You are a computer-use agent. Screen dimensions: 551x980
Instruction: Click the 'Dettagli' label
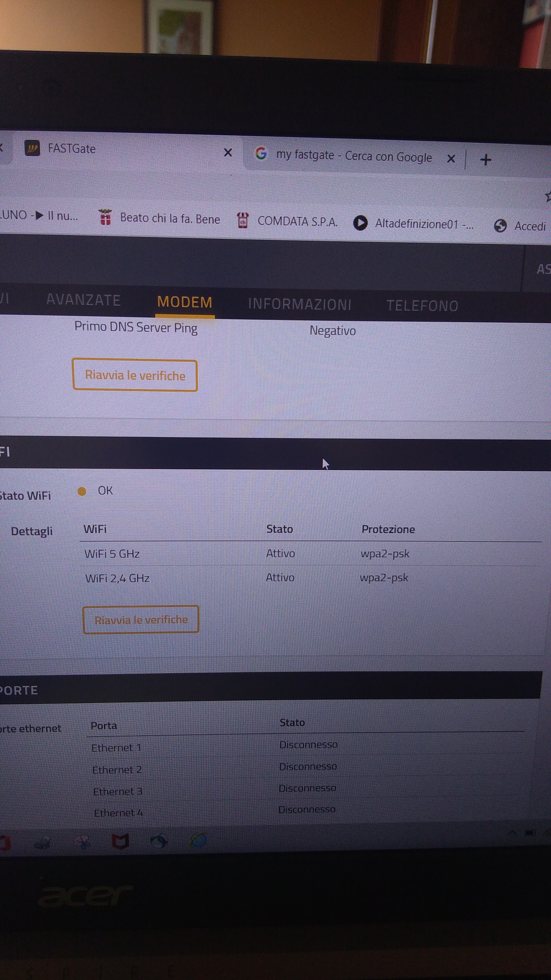(32, 531)
